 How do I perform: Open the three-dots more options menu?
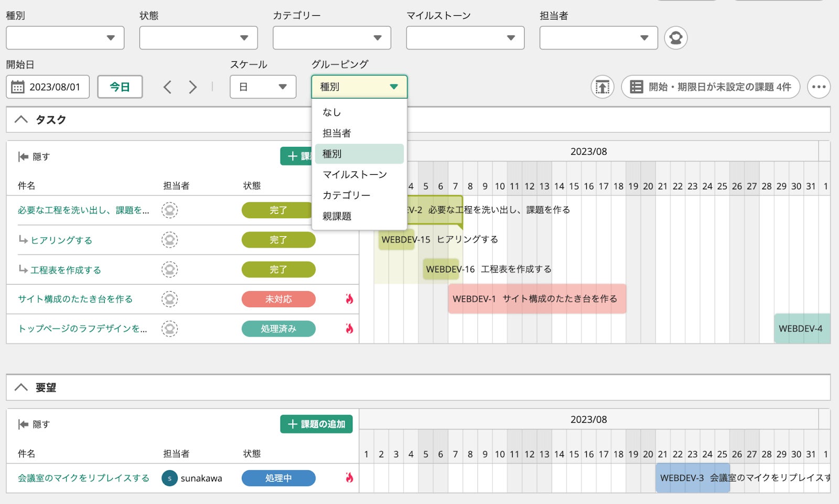click(819, 87)
